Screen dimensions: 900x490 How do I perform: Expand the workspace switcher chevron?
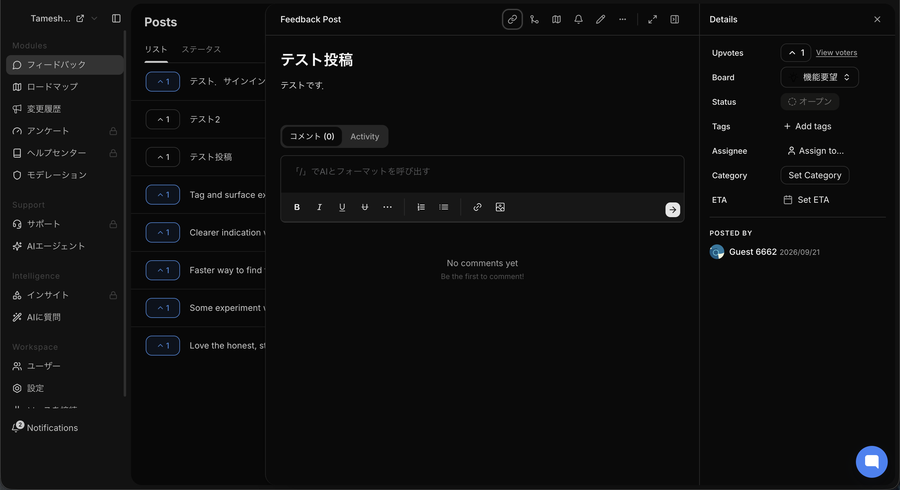[x=94, y=18]
